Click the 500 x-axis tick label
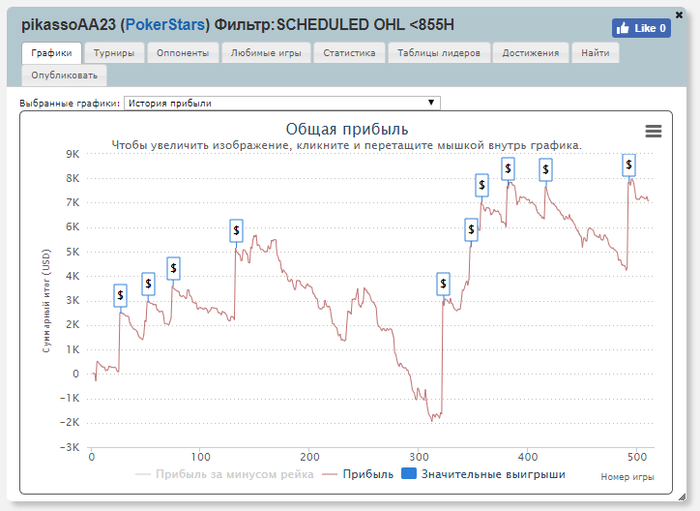This screenshot has width=700, height=511. (637, 457)
